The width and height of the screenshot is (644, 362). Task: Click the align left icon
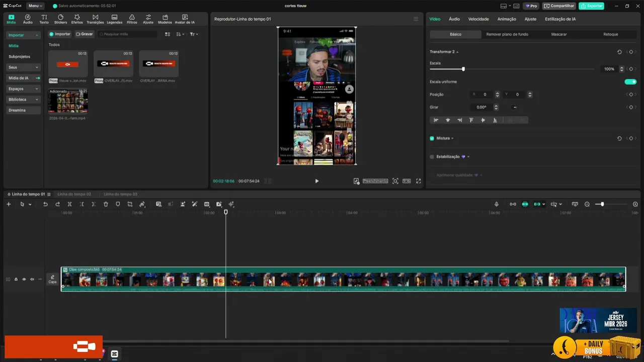pyautogui.click(x=436, y=120)
